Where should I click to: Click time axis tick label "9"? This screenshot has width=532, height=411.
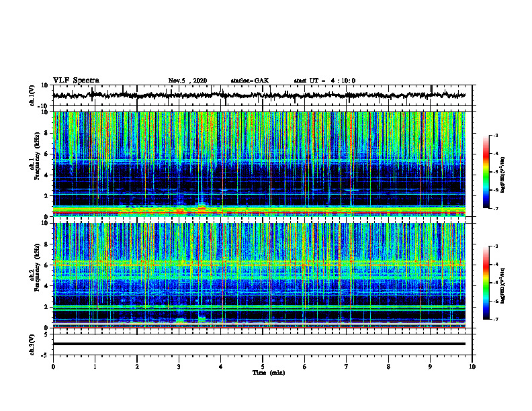pos(430,367)
